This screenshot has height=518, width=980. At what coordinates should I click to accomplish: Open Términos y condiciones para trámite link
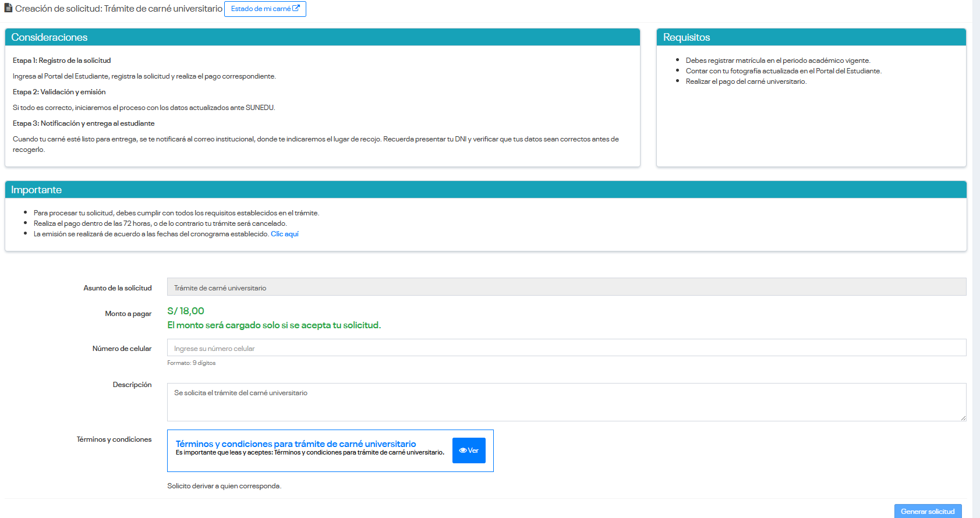pyautogui.click(x=296, y=444)
